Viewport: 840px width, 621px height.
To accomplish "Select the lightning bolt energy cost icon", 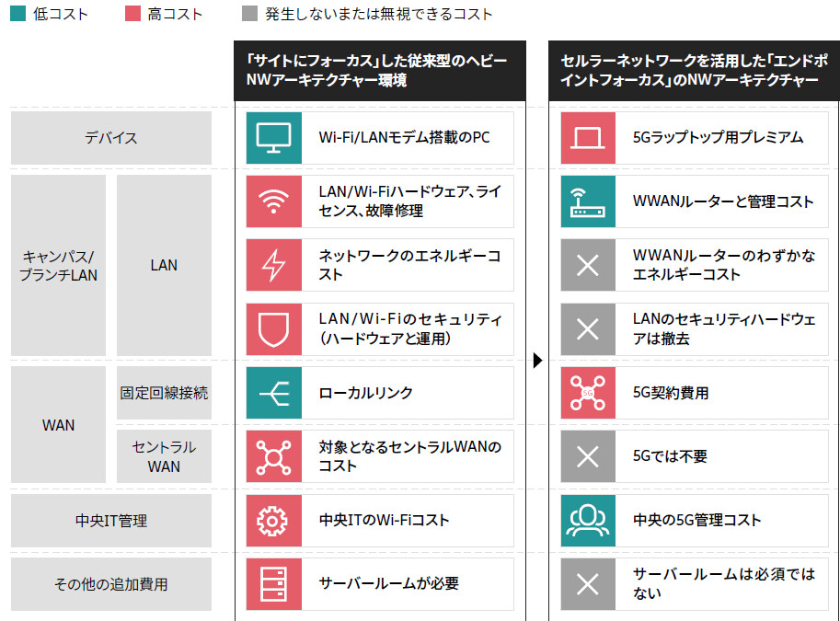I will (273, 265).
